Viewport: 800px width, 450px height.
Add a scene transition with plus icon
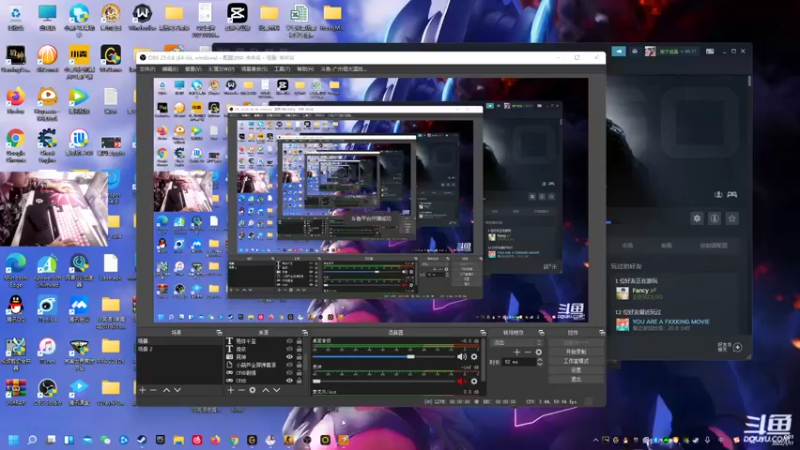tap(517, 352)
